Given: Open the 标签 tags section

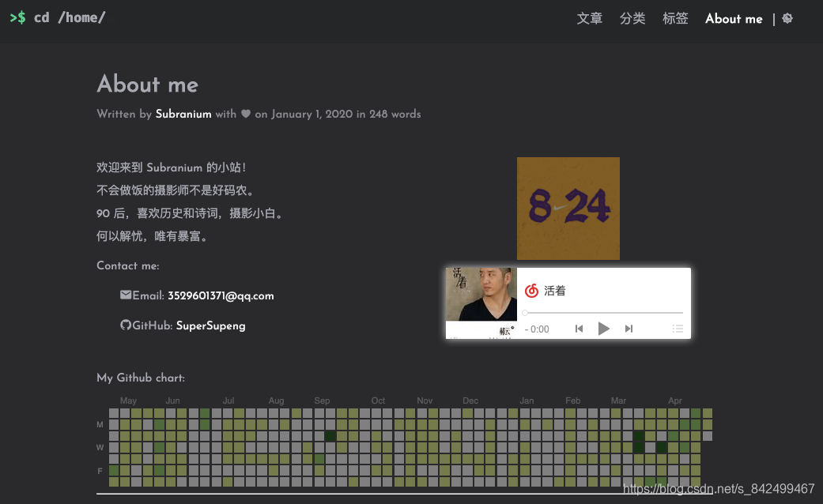Looking at the screenshot, I should coord(675,18).
